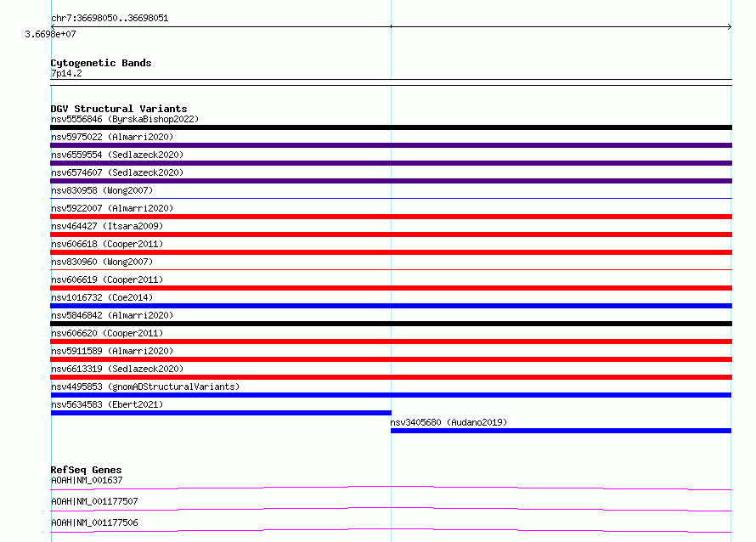Click the short blue bar under nsv5634583
756x542 pixels.
pos(221,413)
